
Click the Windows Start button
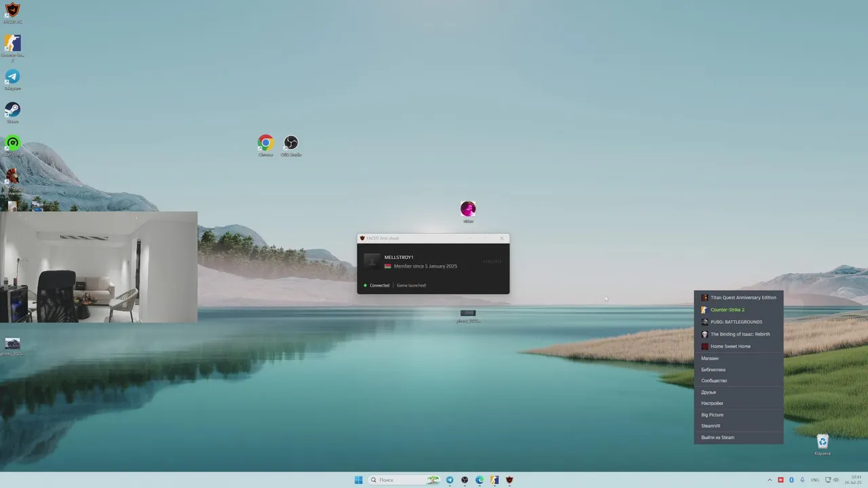click(x=358, y=480)
